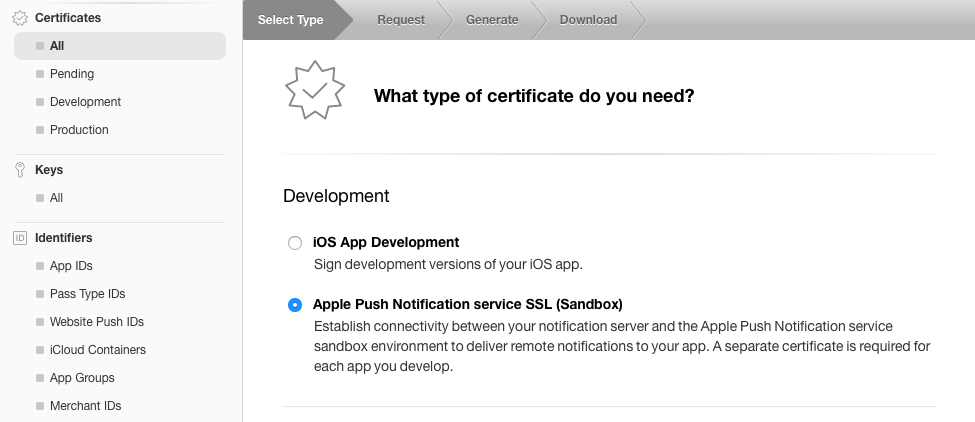Viewport: 975px width, 422px height.
Task: Click the Certificates section header
Action: coord(68,18)
